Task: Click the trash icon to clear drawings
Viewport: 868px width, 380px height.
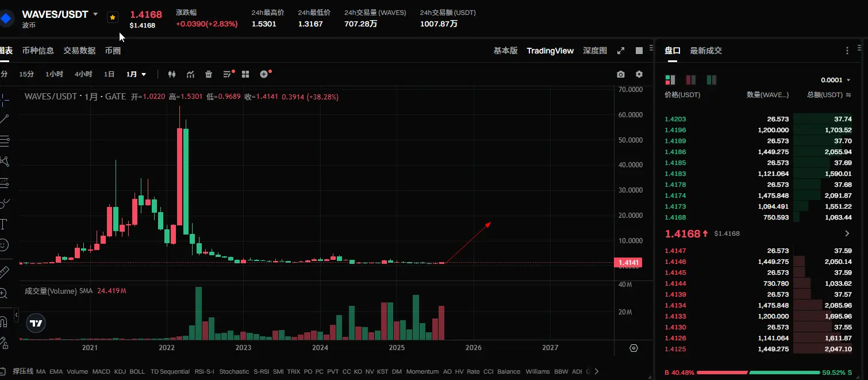Action: (209, 74)
